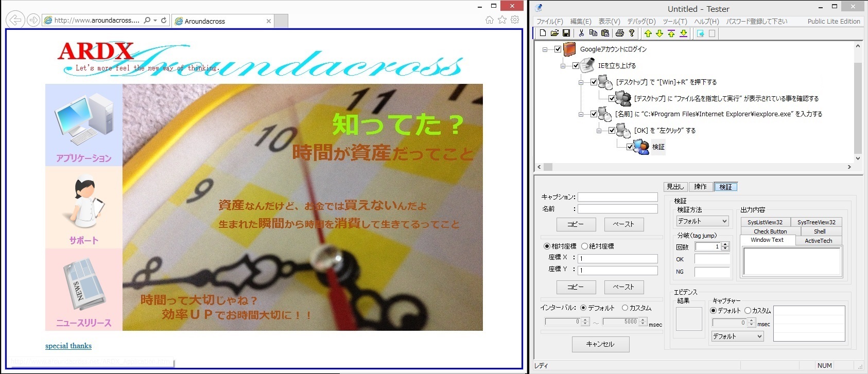
Task: Select カスタム radio for インターバル
Action: [625, 308]
